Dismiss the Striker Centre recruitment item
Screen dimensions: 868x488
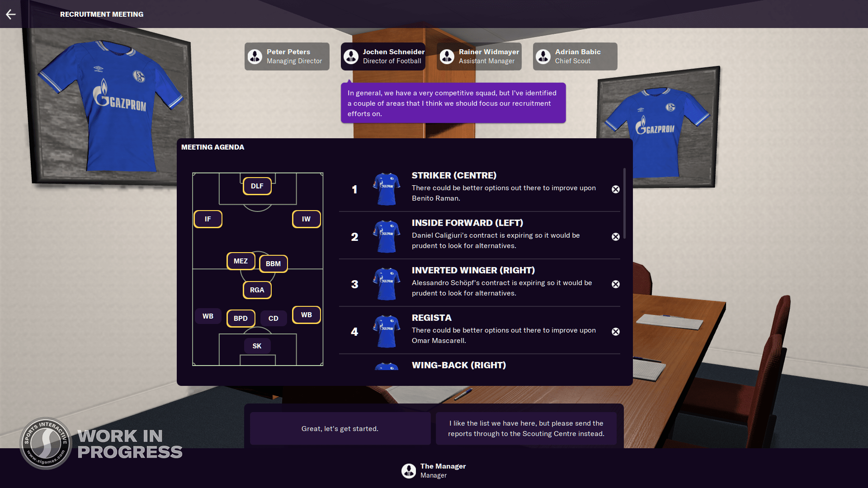tap(615, 189)
